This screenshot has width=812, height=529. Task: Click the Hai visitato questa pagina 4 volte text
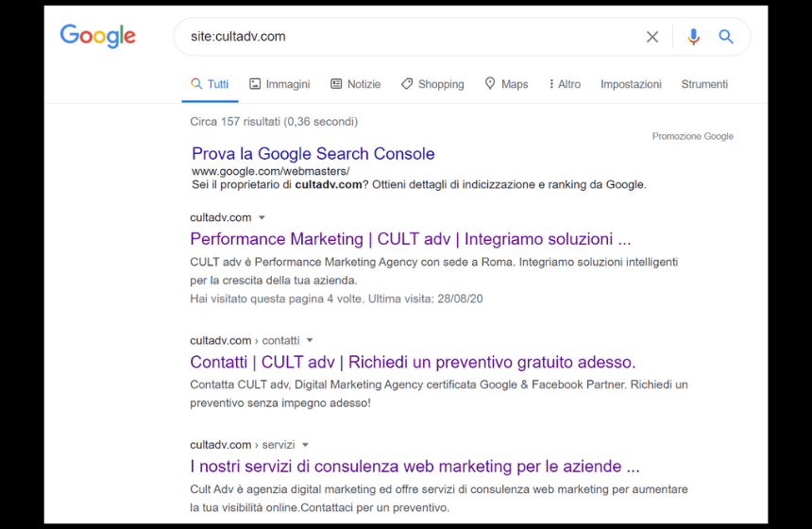pyautogui.click(x=336, y=299)
